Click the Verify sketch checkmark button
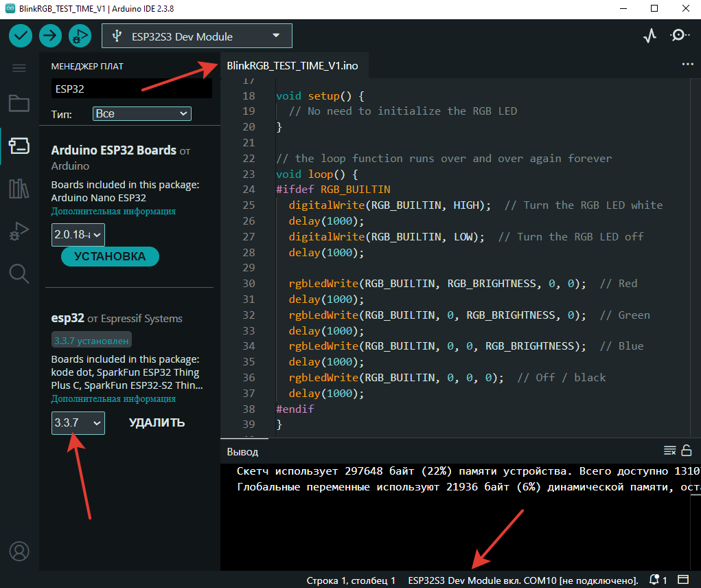This screenshot has height=588, width=701. 21,36
